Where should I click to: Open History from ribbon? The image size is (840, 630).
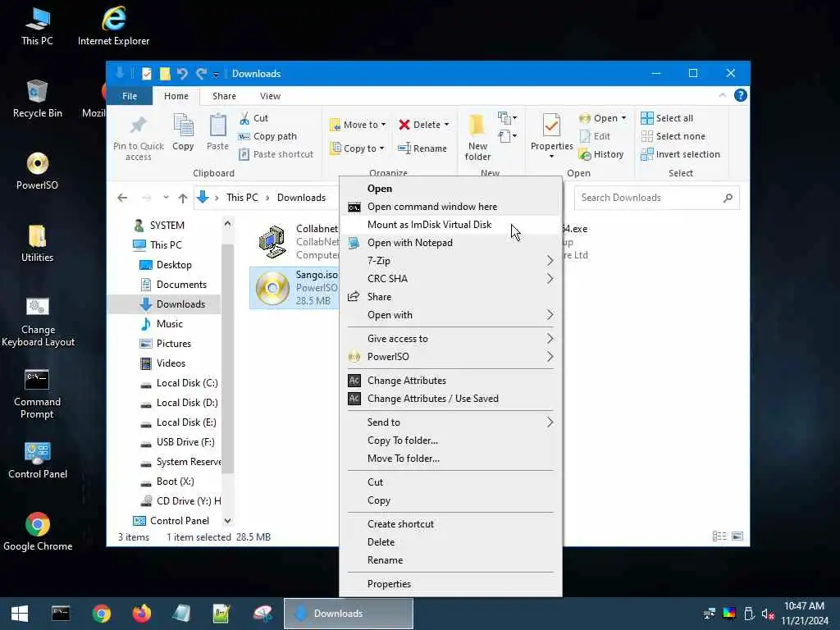(601, 154)
